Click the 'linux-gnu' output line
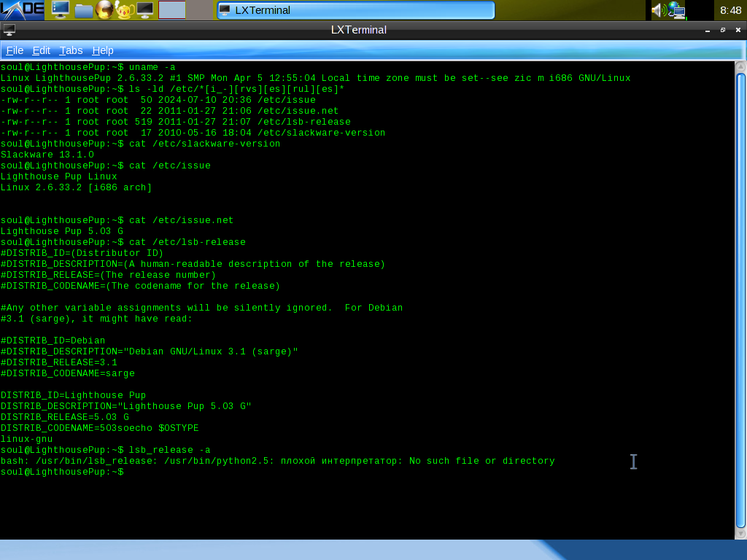 pos(27,440)
